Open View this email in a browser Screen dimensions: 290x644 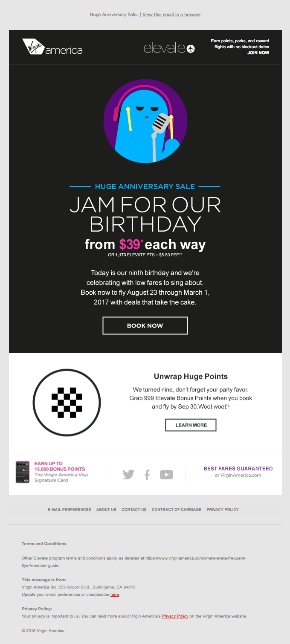coord(171,15)
